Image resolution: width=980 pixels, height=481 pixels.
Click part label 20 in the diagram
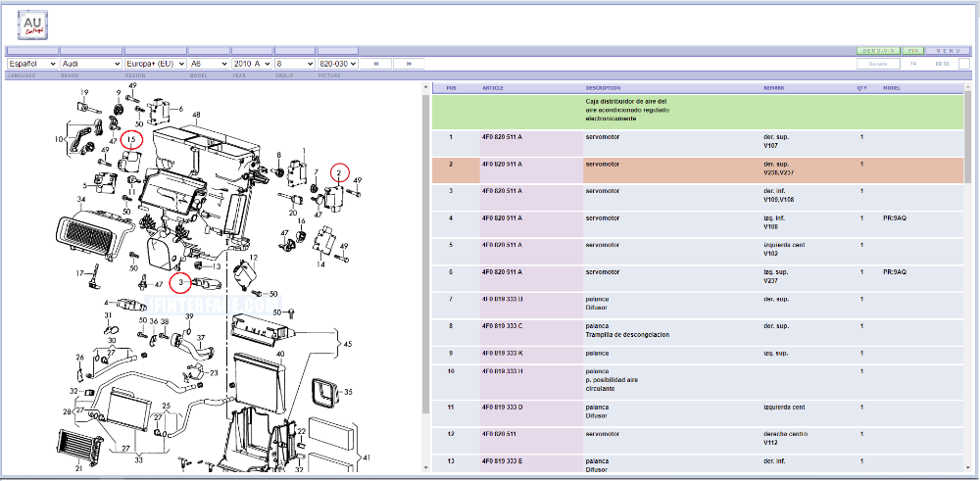pos(292,213)
